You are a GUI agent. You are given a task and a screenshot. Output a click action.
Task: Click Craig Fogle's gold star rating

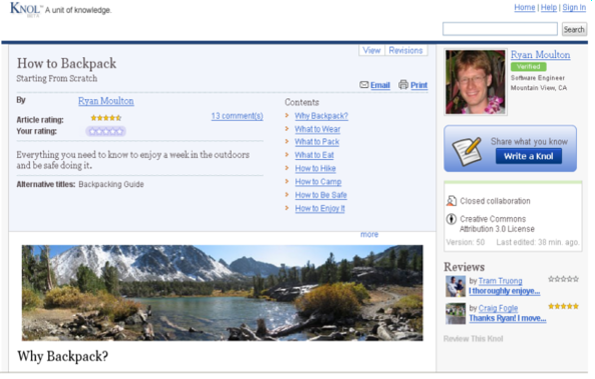563,306
